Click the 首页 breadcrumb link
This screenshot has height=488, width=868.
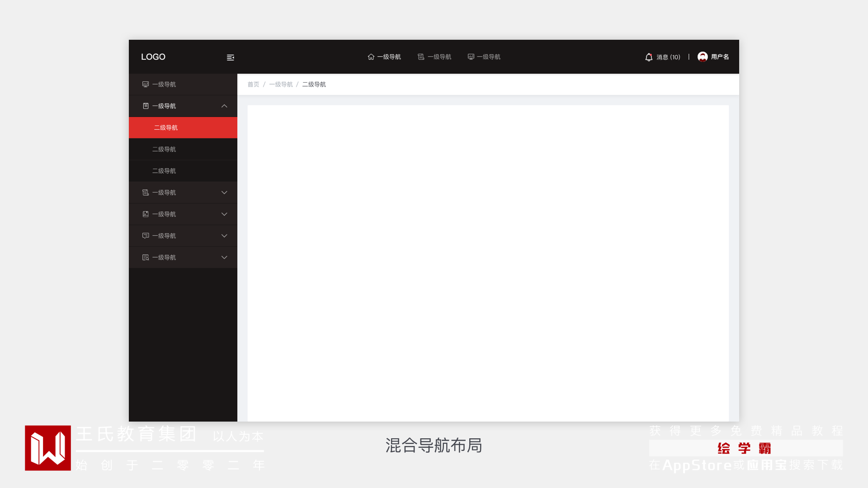tap(253, 84)
